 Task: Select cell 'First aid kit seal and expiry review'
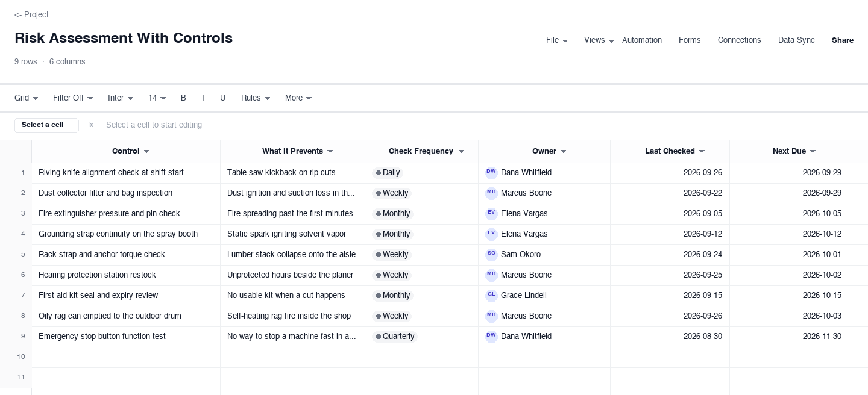(x=126, y=296)
